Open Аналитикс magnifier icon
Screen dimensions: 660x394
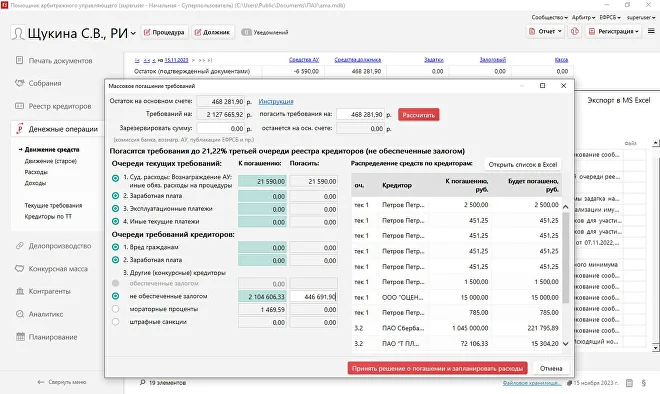click(19, 314)
